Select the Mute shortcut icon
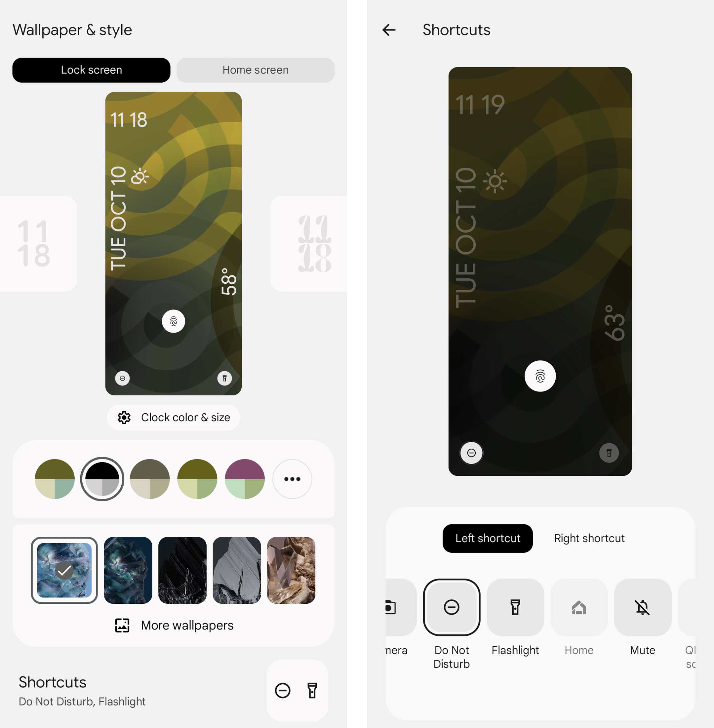Screen dimensions: 714x728 click(x=641, y=607)
